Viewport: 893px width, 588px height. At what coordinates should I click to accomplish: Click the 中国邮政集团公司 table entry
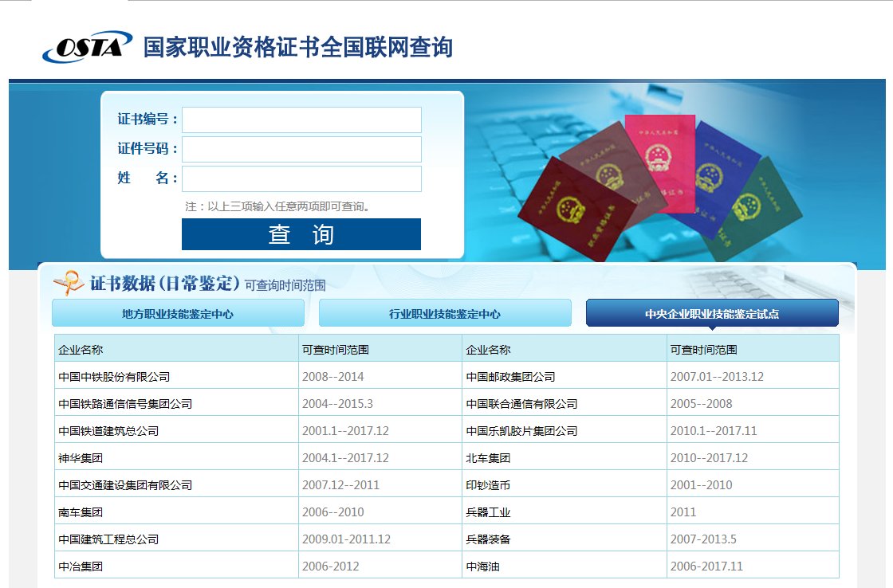click(x=510, y=377)
